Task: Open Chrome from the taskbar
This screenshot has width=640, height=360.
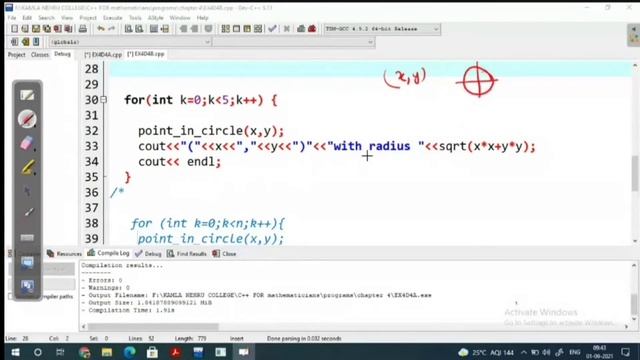Action: point(84,352)
